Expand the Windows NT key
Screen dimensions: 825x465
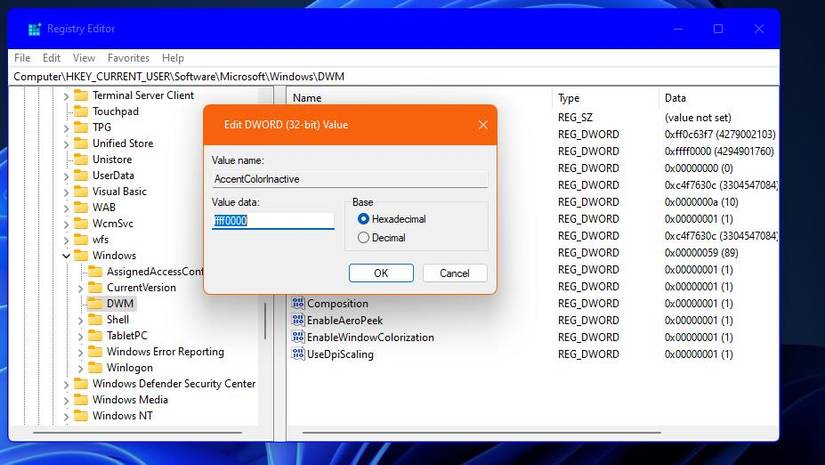(x=66, y=417)
